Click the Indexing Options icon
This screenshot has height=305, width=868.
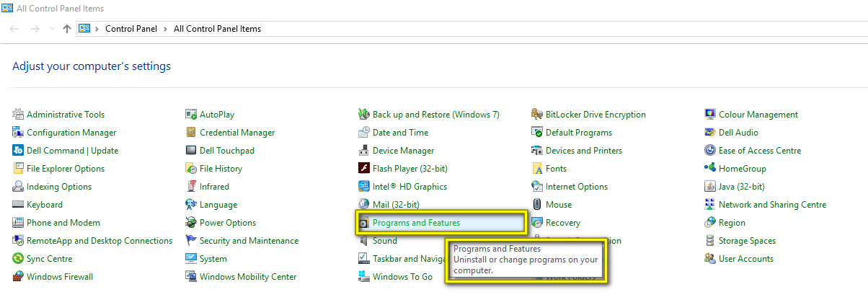click(x=18, y=186)
